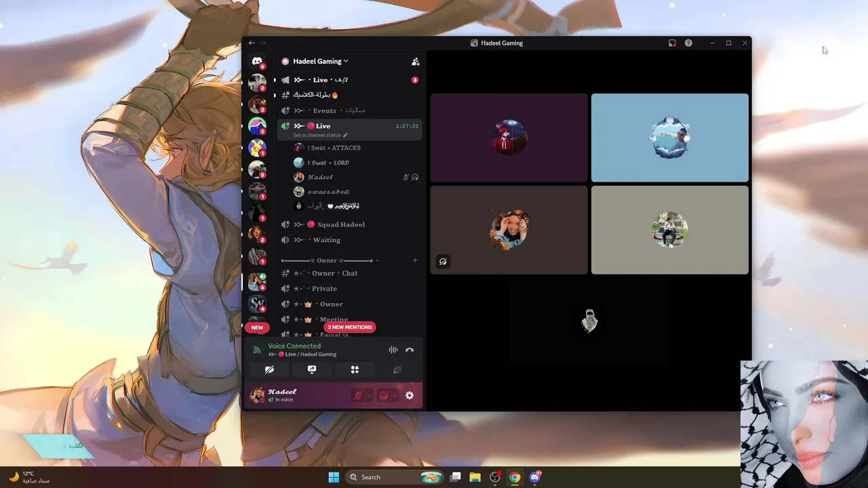Viewport: 868px width, 488px height.
Task: Open the server icon with the pink house
Action: point(257,125)
